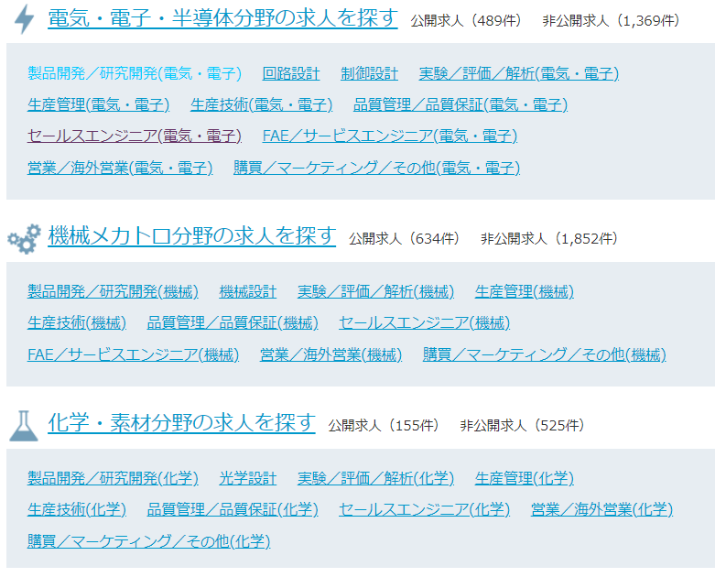Image resolution: width=726 pixels, height=588 pixels.
Task: Go to FAE／サービスエンジニア(電気・電子)
Action: point(389,136)
